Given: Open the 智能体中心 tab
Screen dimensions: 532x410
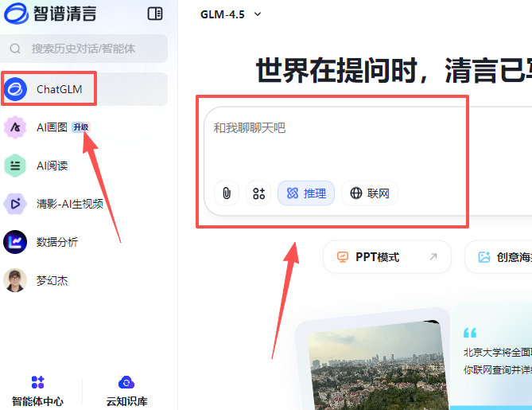Looking at the screenshot, I should pos(37,392).
